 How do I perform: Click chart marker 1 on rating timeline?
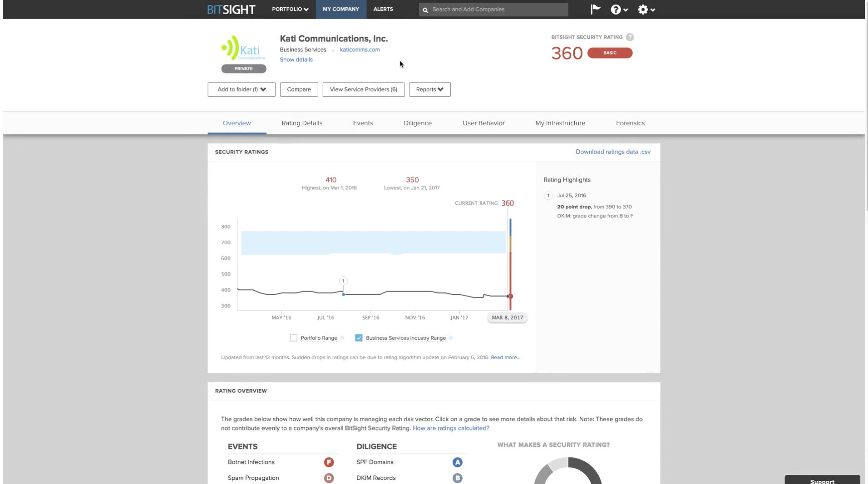(343, 281)
